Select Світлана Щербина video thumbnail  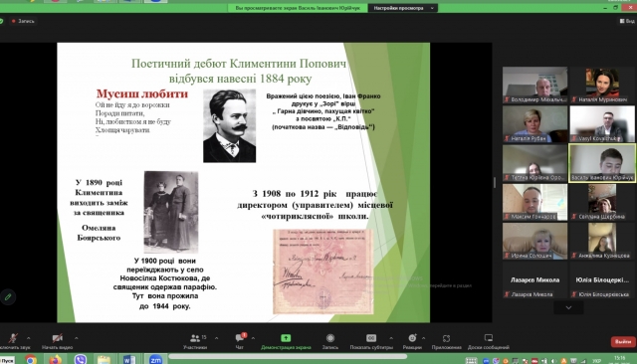click(602, 202)
